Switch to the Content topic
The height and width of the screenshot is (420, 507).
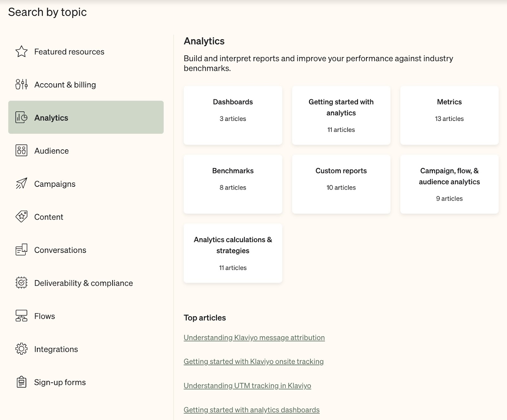(x=48, y=217)
